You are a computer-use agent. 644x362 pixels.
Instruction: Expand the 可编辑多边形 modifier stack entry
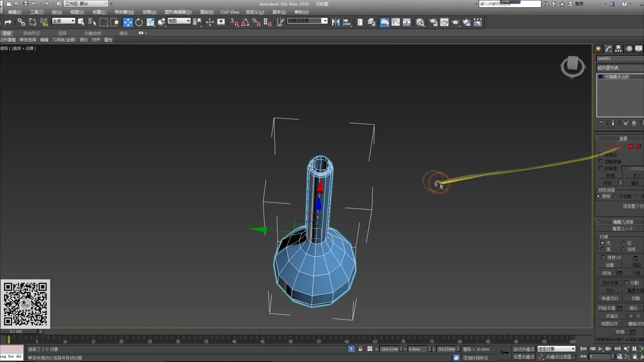click(600, 77)
